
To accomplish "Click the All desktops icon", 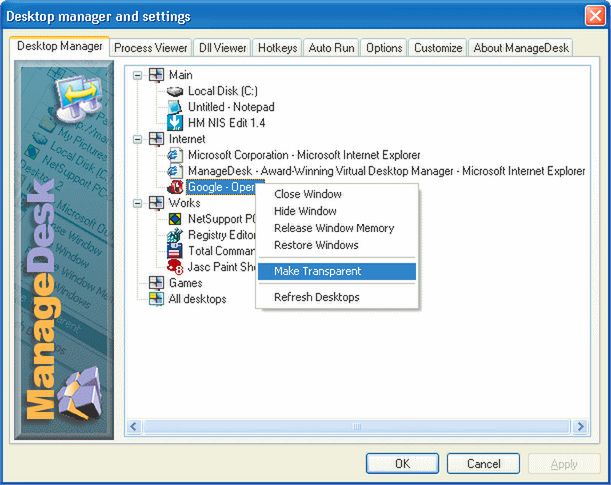I will (156, 299).
